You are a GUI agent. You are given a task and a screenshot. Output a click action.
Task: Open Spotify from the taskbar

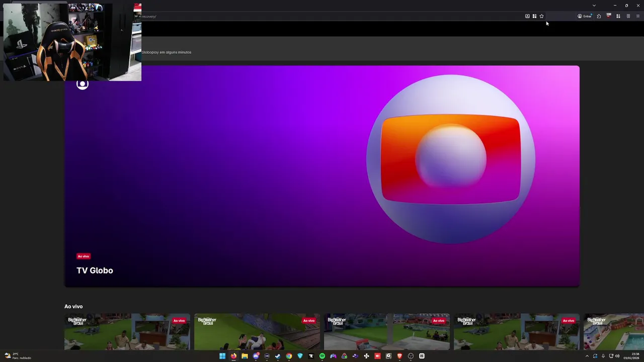coord(322,356)
